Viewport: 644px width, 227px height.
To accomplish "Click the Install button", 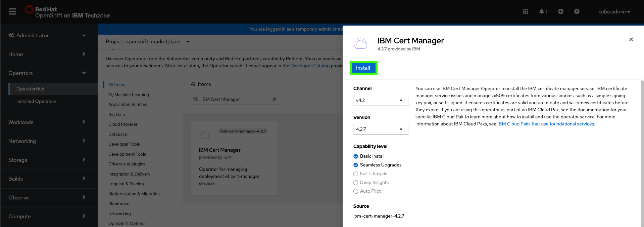I will point(363,68).
